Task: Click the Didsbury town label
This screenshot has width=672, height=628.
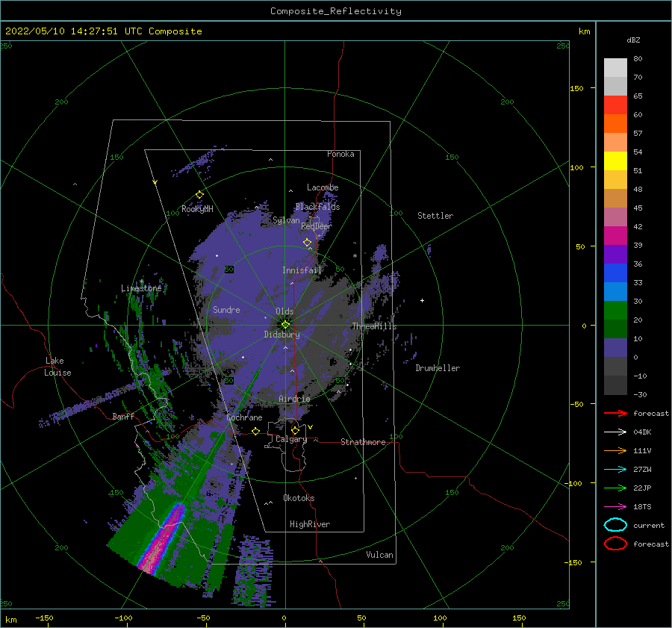Action: click(x=281, y=335)
